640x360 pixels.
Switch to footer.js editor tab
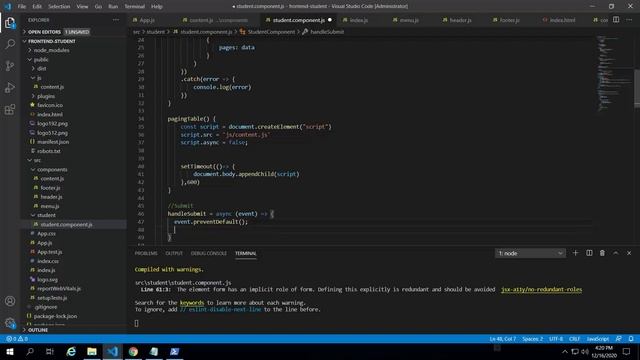[509, 20]
